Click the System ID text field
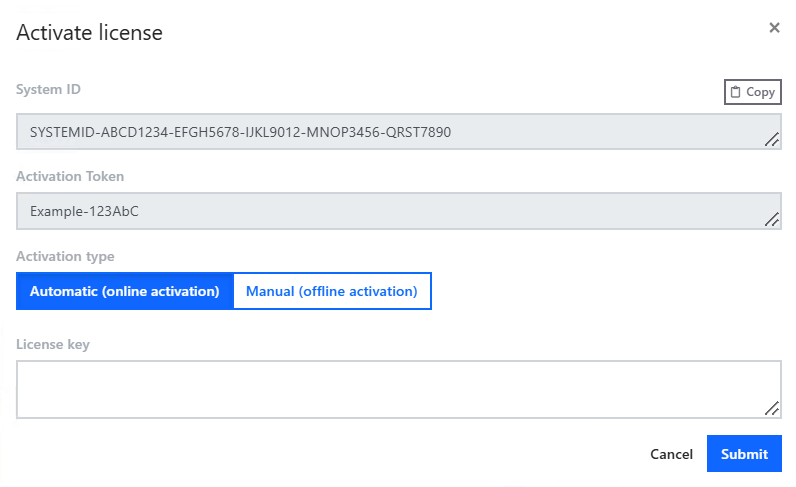 [399, 132]
